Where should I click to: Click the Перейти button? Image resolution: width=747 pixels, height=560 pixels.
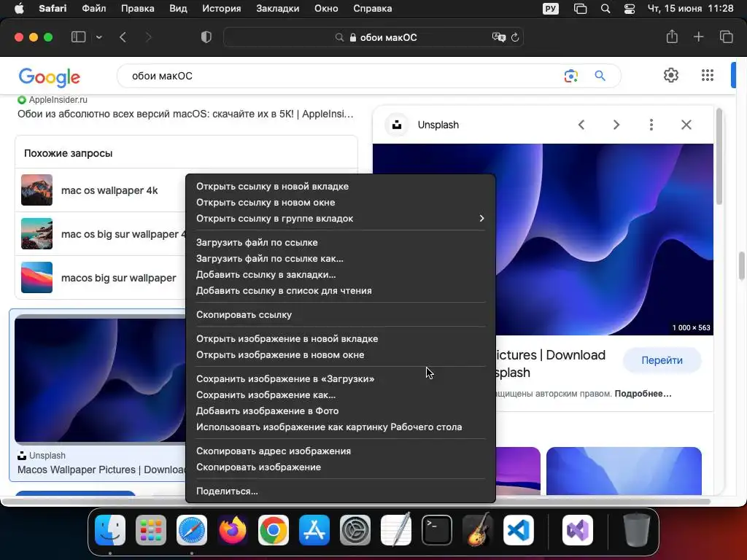(662, 360)
